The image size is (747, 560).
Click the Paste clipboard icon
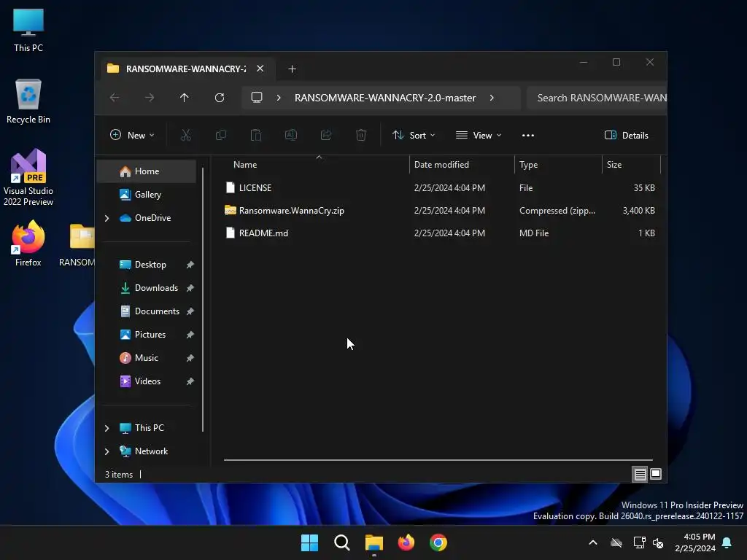tap(256, 135)
